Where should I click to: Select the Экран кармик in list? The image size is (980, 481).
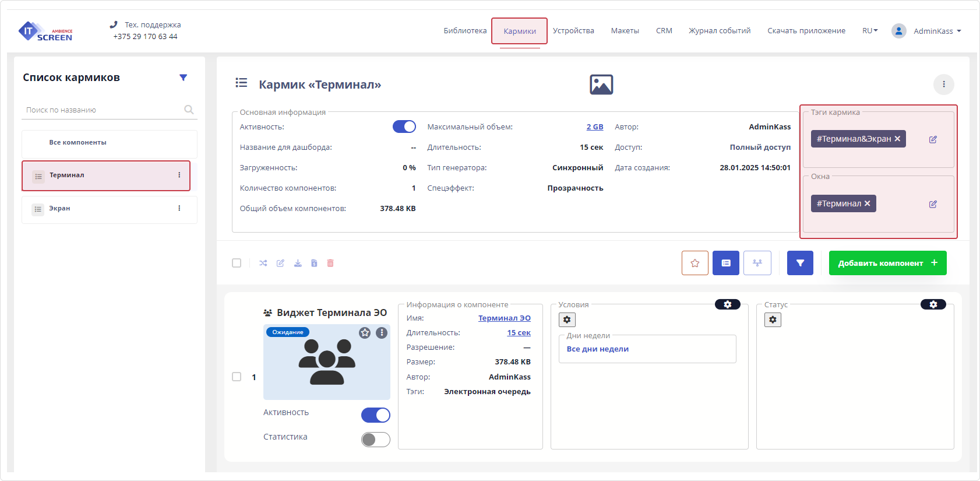click(x=110, y=209)
